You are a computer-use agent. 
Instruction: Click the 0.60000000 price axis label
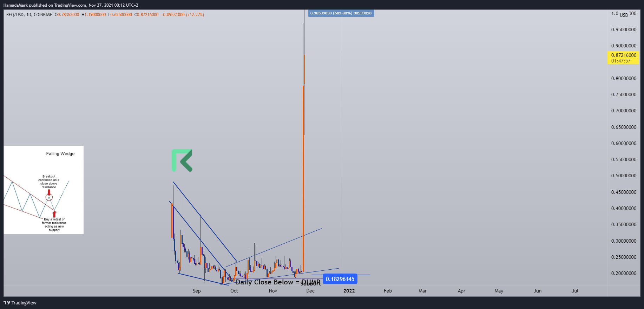click(624, 143)
